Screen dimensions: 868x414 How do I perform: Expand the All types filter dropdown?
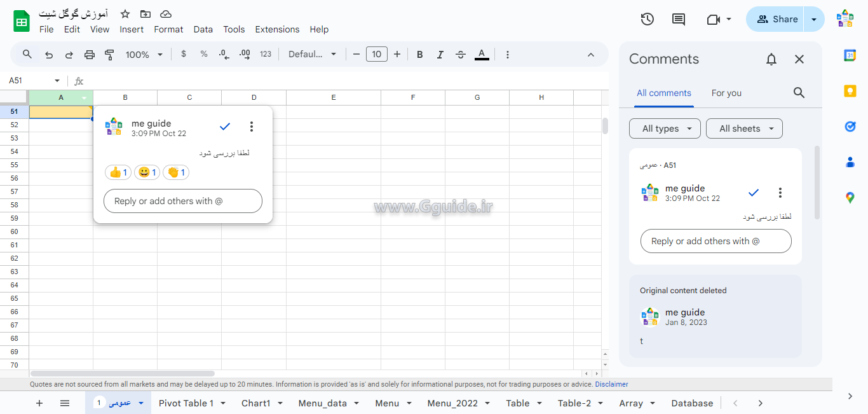pos(665,128)
